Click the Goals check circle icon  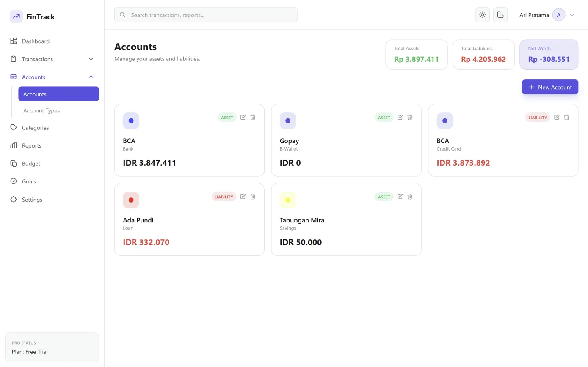tap(14, 181)
